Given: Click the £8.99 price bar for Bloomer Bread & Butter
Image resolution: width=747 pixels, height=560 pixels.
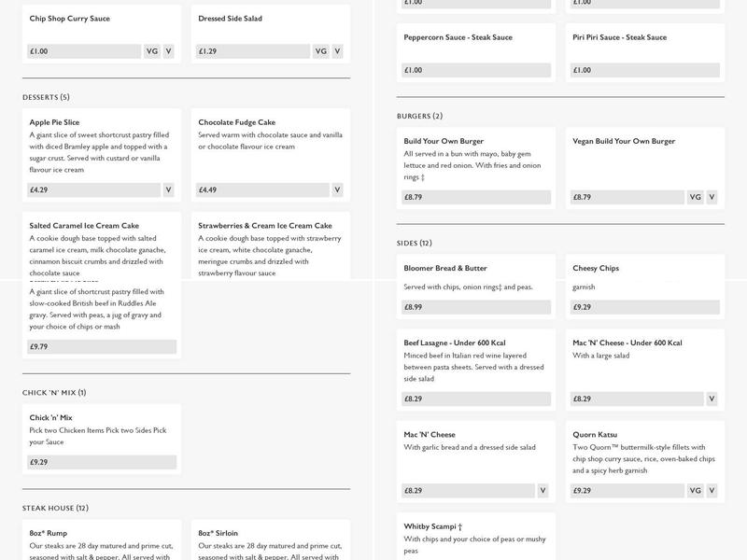Looking at the screenshot, I should 476,306.
